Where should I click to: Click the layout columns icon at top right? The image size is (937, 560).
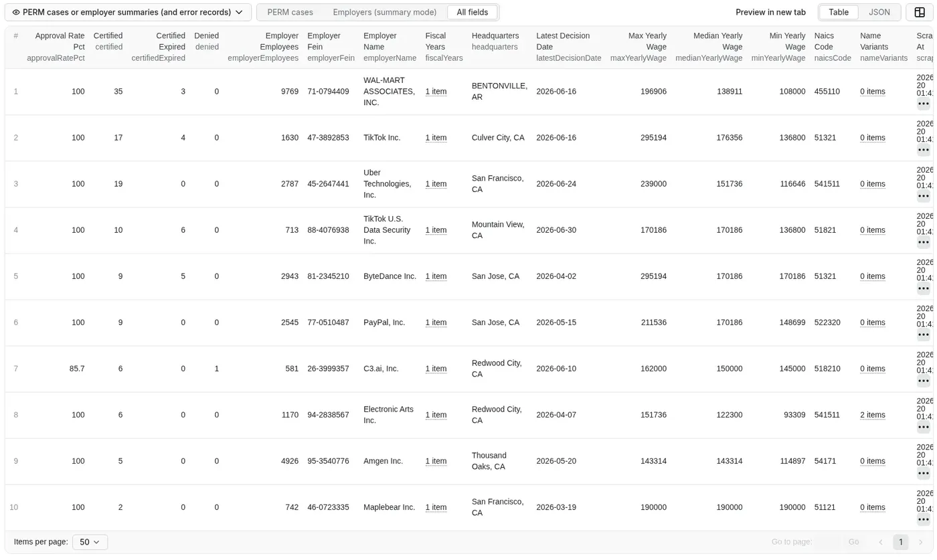[920, 12]
